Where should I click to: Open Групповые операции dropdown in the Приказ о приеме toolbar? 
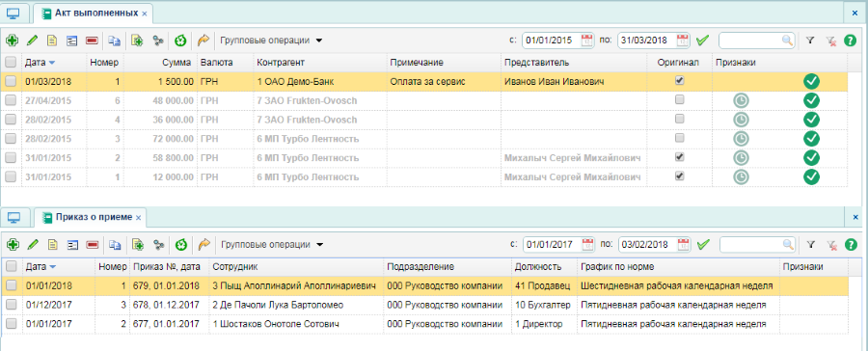pos(271,244)
